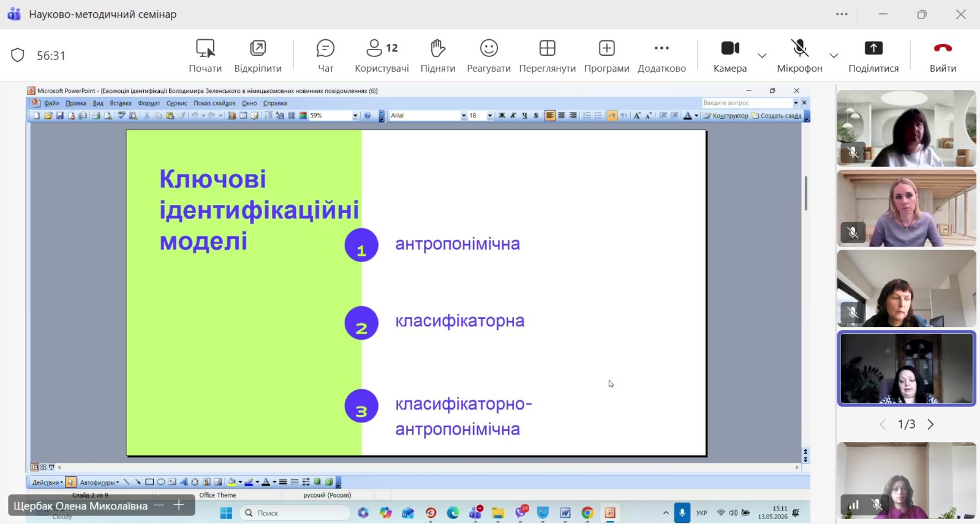Click the PowerPoint New document icon
The image size is (980, 524).
click(37, 116)
